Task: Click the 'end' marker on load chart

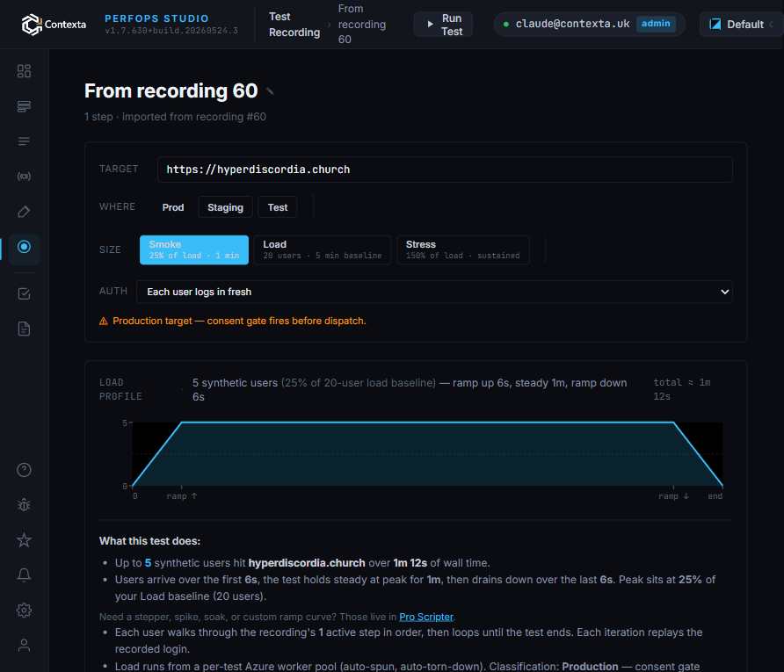Action: (715, 496)
